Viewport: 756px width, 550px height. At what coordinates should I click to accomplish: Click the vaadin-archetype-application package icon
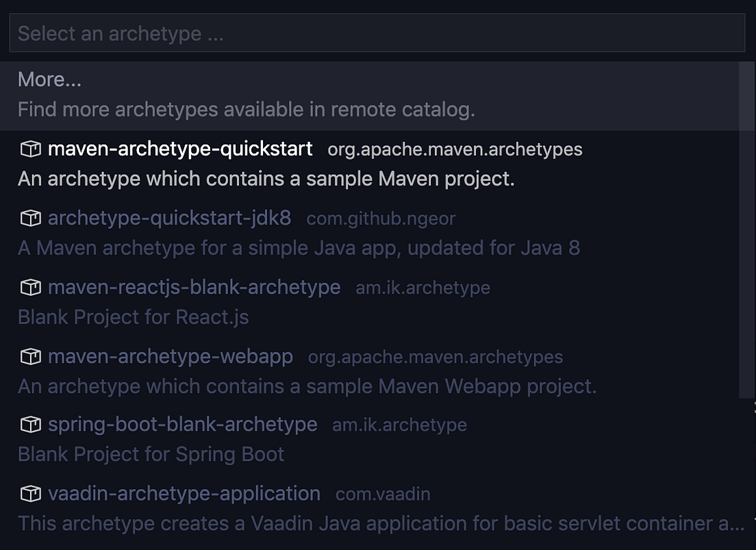[x=30, y=494]
